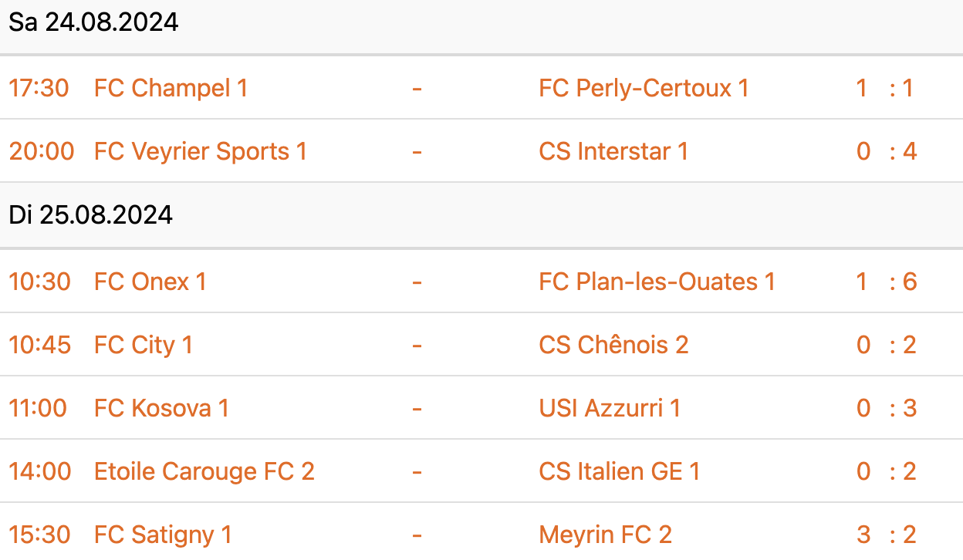
Task: Open FC Perly-Certoux 1 team link
Action: [644, 88]
